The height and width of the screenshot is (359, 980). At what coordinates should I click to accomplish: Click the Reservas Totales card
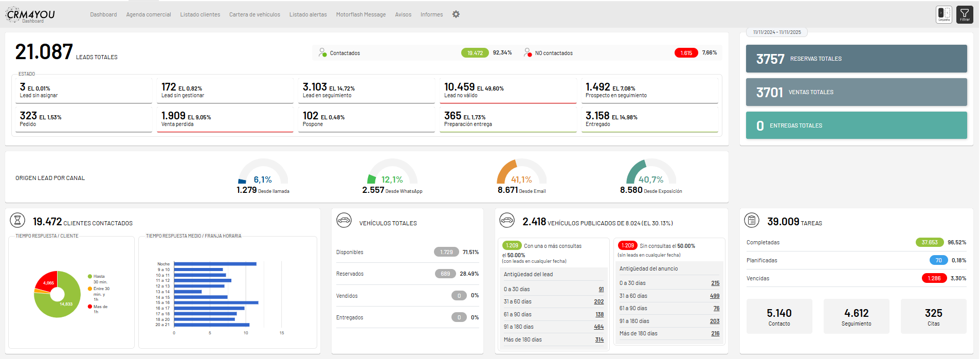click(856, 59)
